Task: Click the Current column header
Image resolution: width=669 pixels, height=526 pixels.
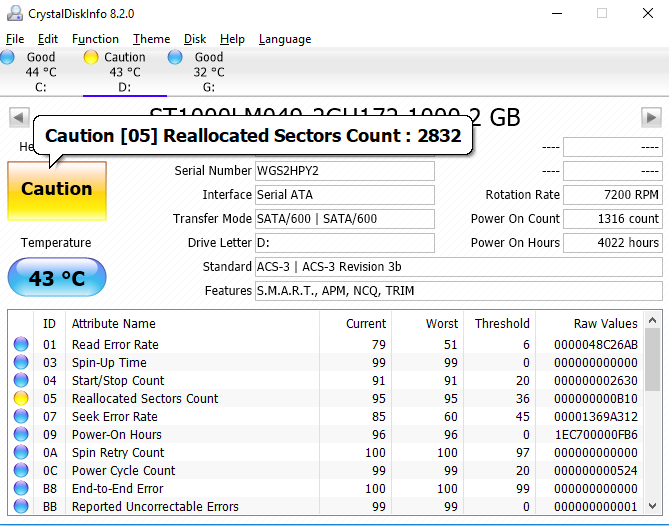Action: 355,324
